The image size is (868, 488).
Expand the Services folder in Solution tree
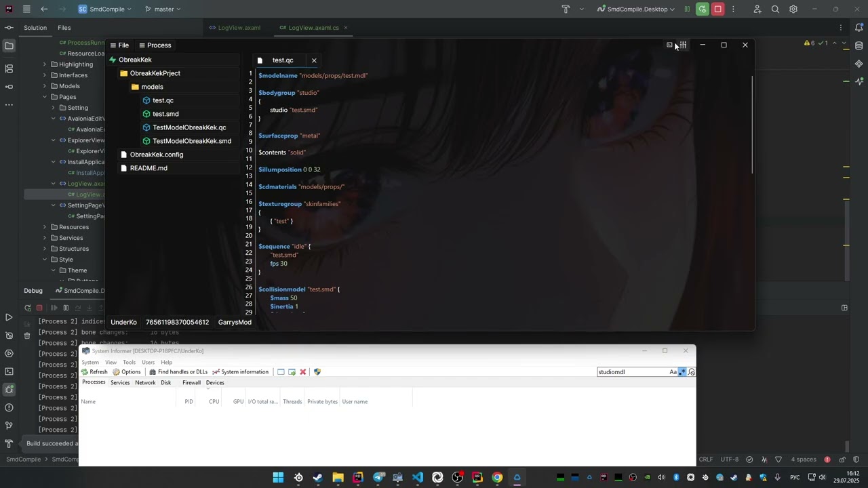click(45, 238)
